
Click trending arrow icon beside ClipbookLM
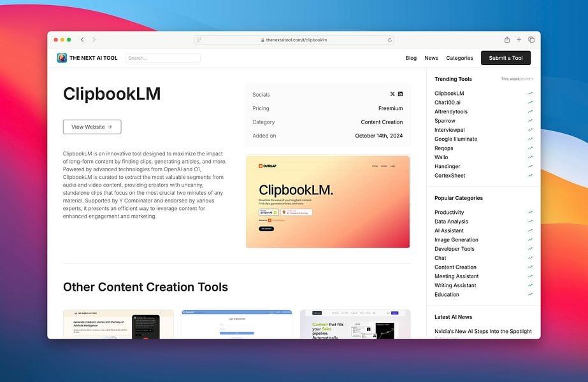point(530,94)
